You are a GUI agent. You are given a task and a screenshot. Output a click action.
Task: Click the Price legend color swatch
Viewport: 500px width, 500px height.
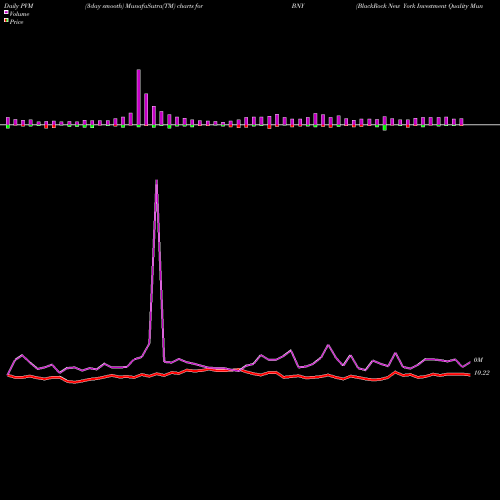pyautogui.click(x=6, y=21)
